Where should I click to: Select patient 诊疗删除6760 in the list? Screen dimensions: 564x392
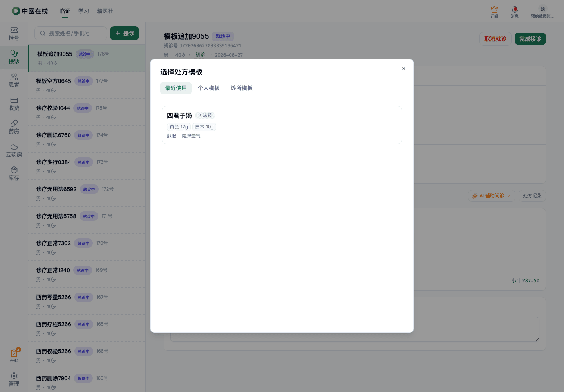[x=87, y=139]
